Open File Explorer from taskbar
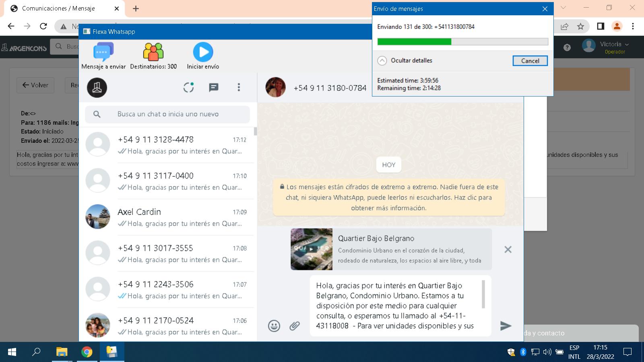Screen dimensions: 644x362 tap(62, 352)
